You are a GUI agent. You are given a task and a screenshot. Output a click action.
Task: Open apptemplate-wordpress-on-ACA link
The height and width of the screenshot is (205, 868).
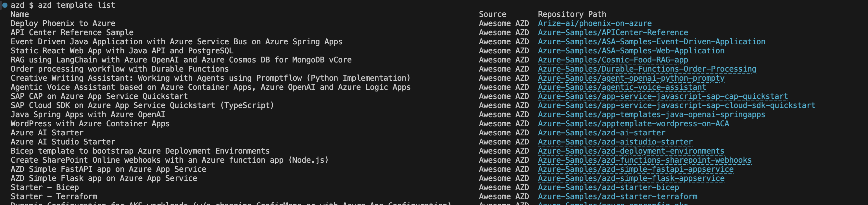click(634, 124)
